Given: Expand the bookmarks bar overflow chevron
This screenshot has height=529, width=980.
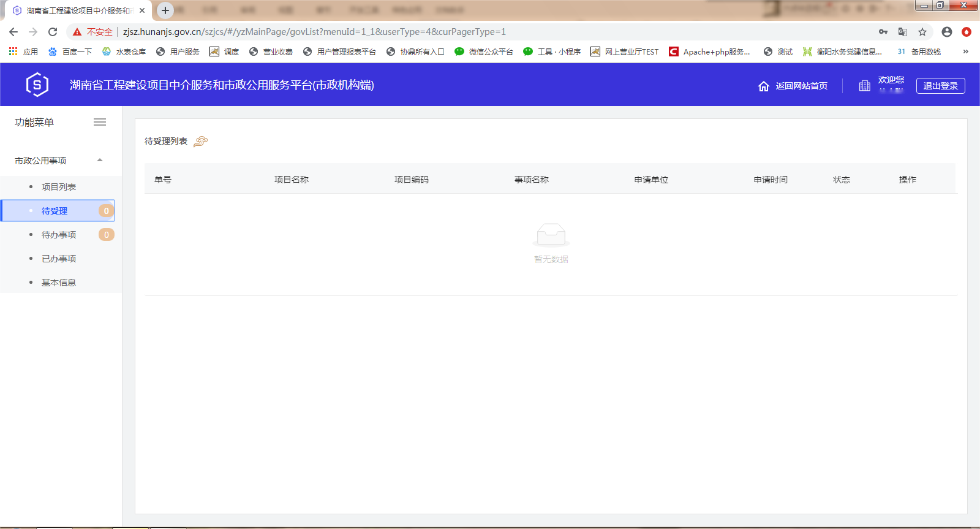Looking at the screenshot, I should tap(966, 51).
